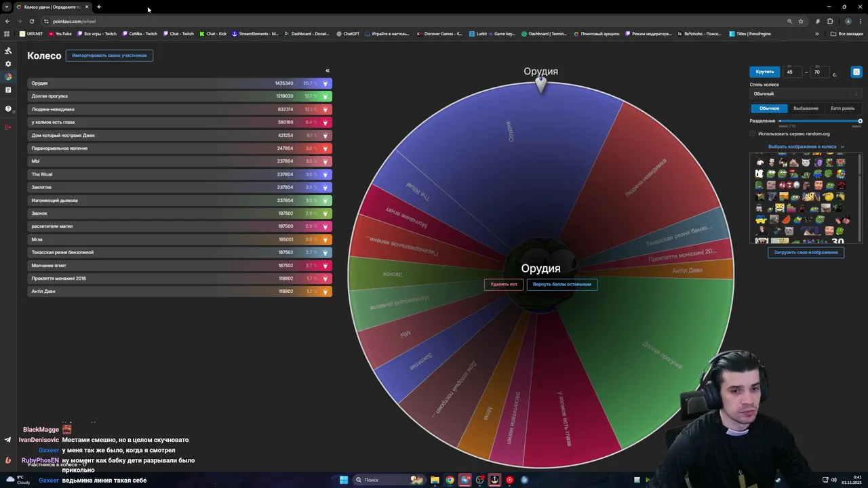The image size is (868, 488).
Task: Click the Крутить spin button
Action: click(x=765, y=72)
